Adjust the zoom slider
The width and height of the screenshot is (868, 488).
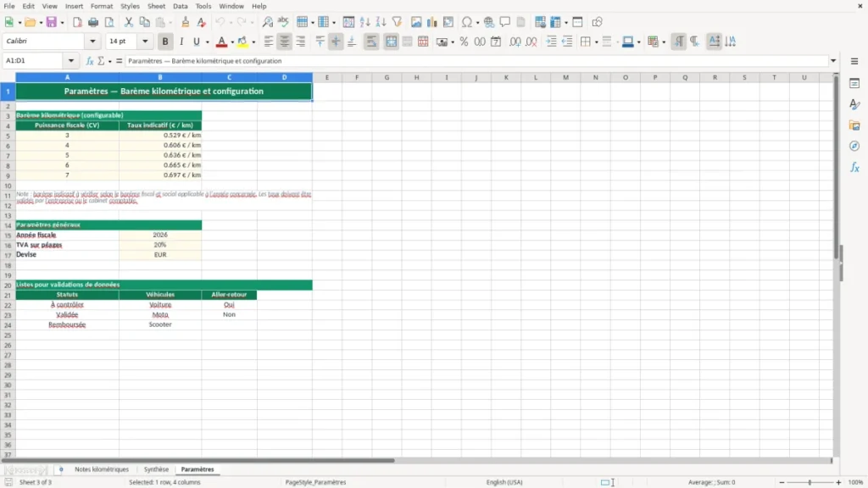810,482
